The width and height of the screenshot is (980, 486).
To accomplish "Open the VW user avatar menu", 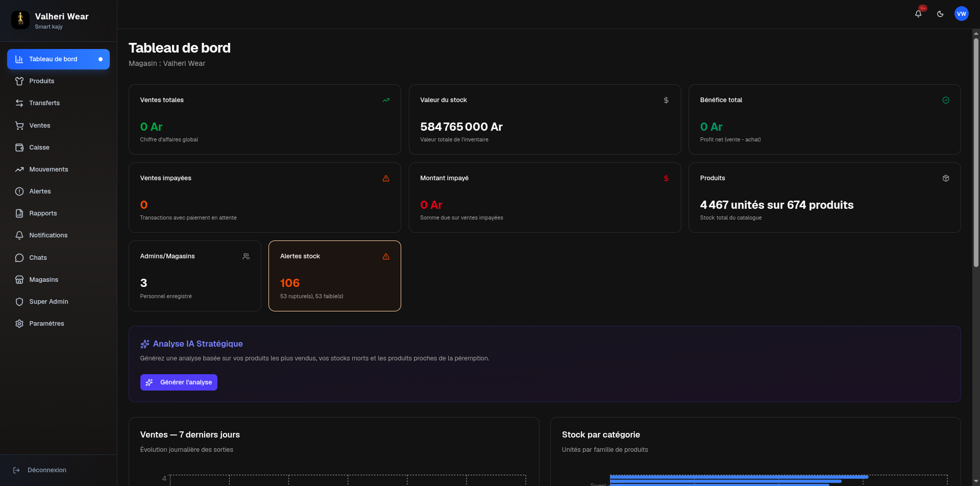I will pyautogui.click(x=962, y=14).
